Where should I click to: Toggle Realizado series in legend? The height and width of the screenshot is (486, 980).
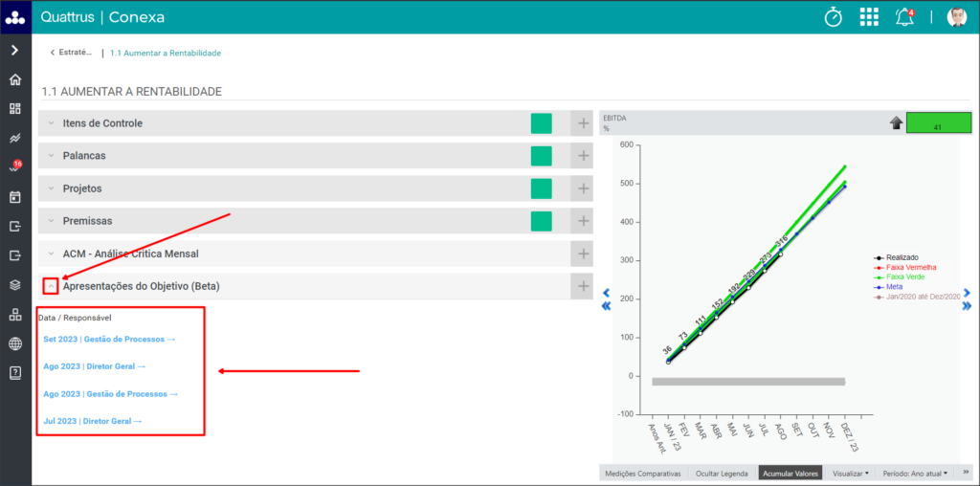896,257
